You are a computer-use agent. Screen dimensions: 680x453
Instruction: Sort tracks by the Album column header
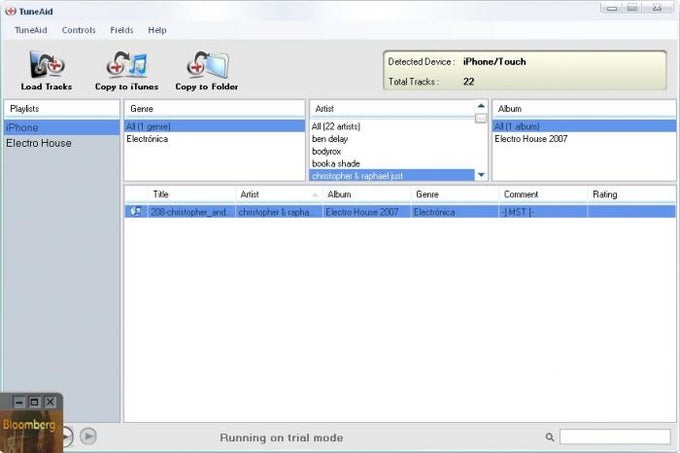click(367, 194)
